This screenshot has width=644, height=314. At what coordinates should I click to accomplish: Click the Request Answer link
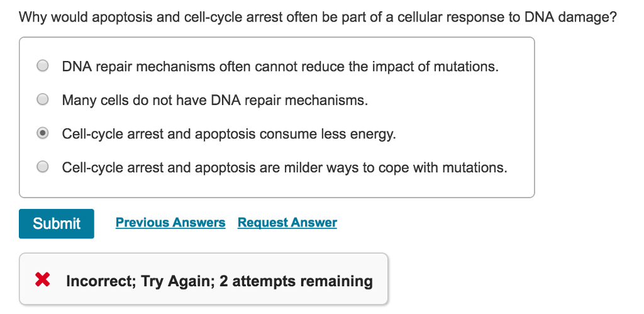[287, 222]
